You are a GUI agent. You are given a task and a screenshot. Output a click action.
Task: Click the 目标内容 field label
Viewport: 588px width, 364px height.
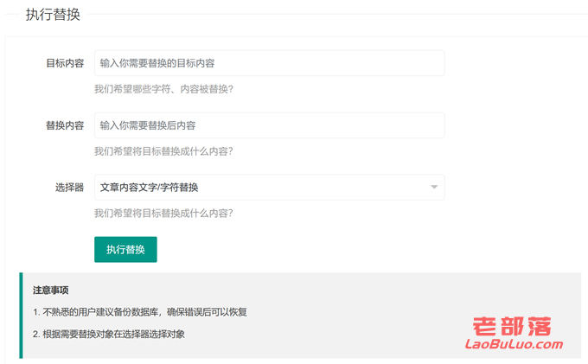tap(65, 63)
